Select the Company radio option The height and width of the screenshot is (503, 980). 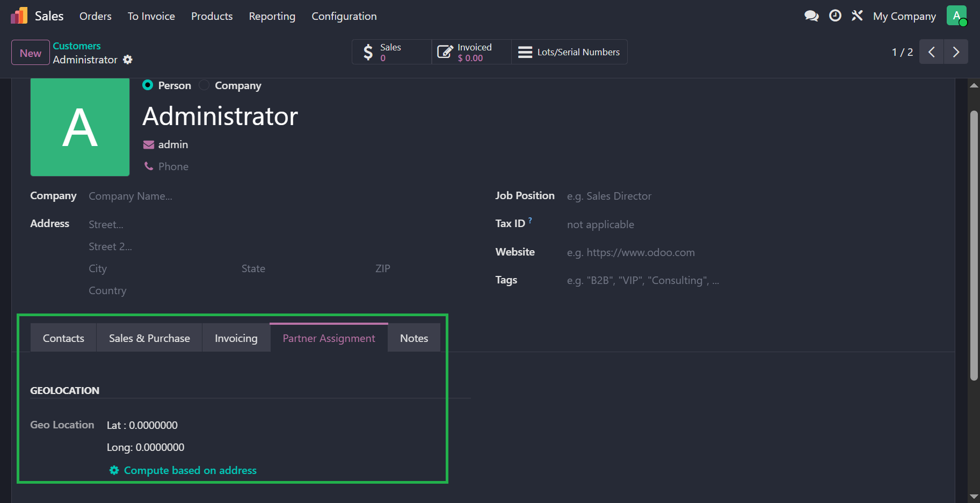204,85
